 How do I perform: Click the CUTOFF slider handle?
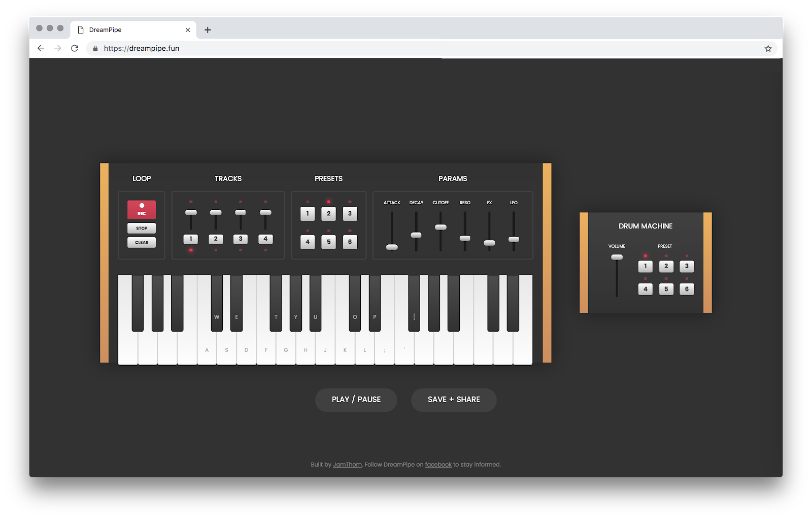(x=440, y=228)
